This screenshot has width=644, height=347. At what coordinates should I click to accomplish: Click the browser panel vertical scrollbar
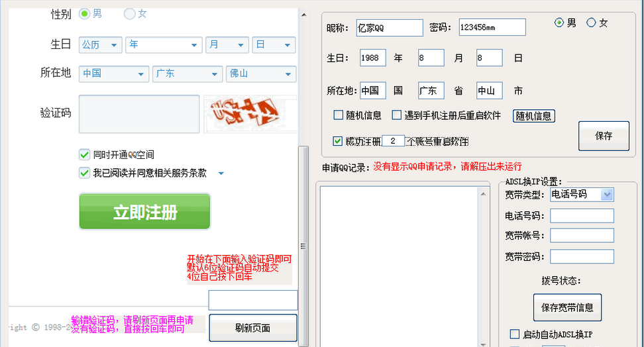(303, 246)
